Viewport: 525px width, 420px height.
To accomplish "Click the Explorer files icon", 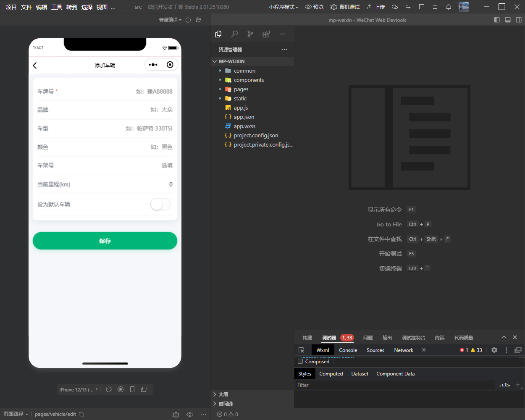I will pyautogui.click(x=218, y=34).
